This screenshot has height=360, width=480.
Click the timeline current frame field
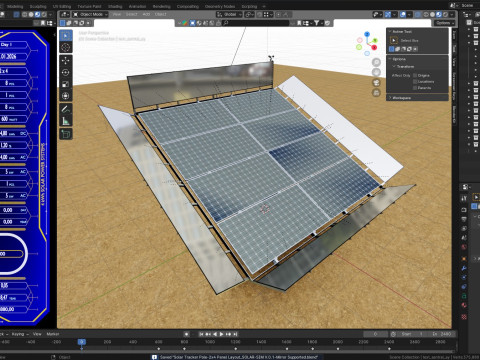pyautogui.click(x=375, y=334)
